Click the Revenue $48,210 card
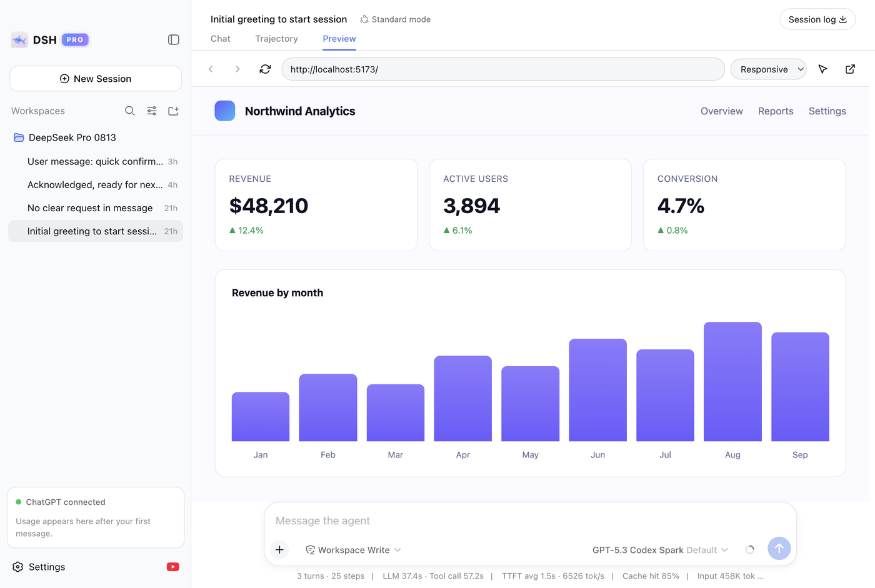The width and height of the screenshot is (875, 588). 316,205
